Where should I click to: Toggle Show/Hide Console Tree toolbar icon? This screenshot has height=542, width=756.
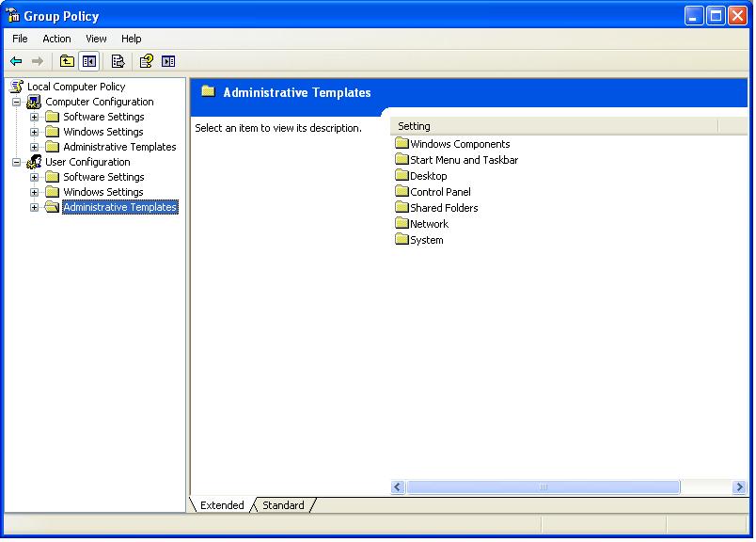89,61
